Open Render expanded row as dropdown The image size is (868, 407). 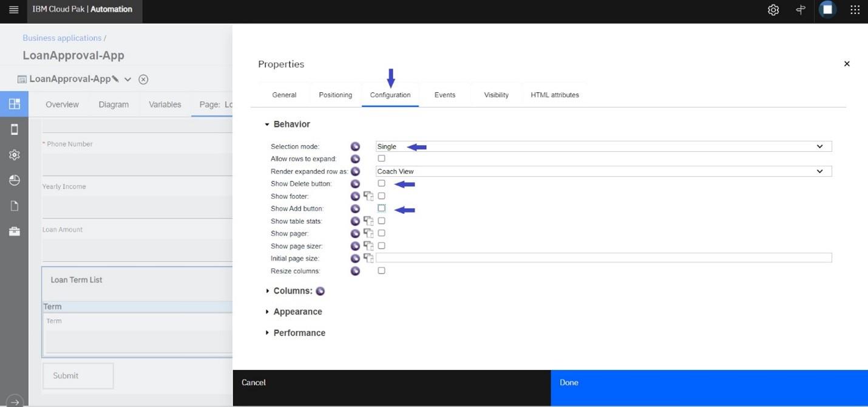point(603,171)
